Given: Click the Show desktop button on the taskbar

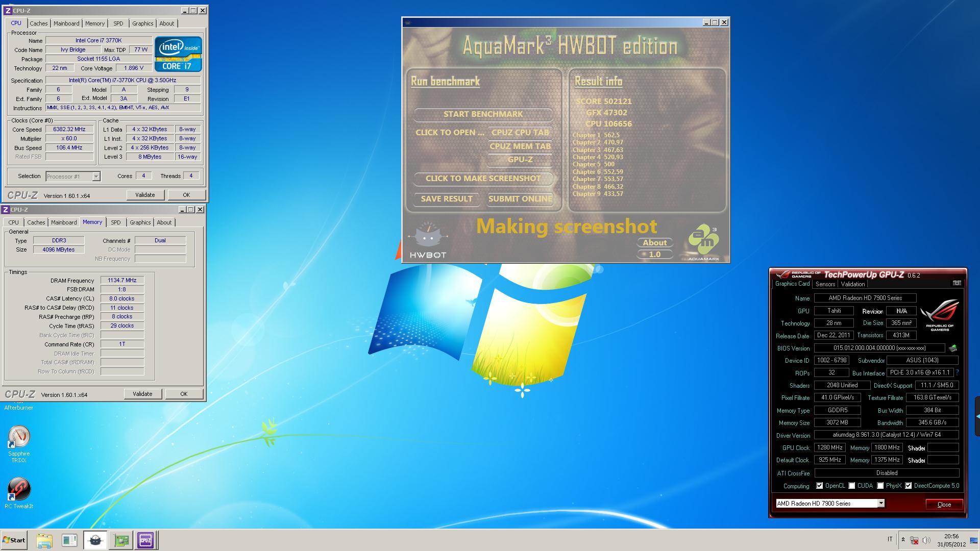Looking at the screenshot, I should pos(974,540).
